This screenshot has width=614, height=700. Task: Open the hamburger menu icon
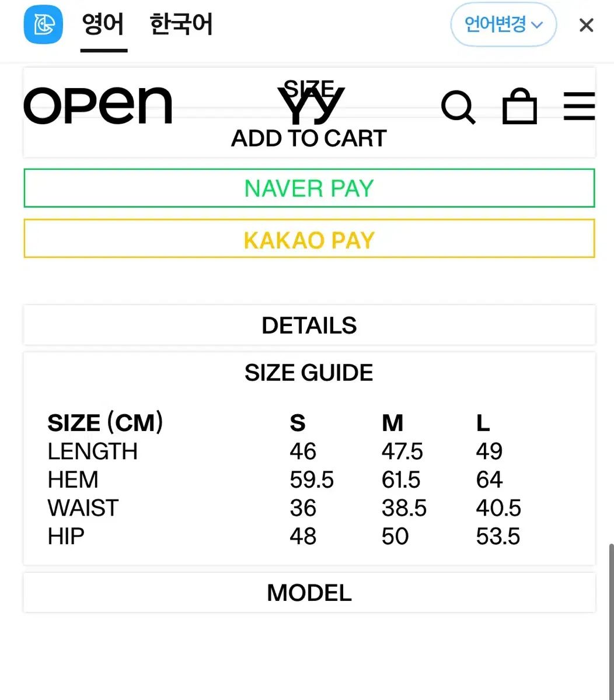click(579, 106)
